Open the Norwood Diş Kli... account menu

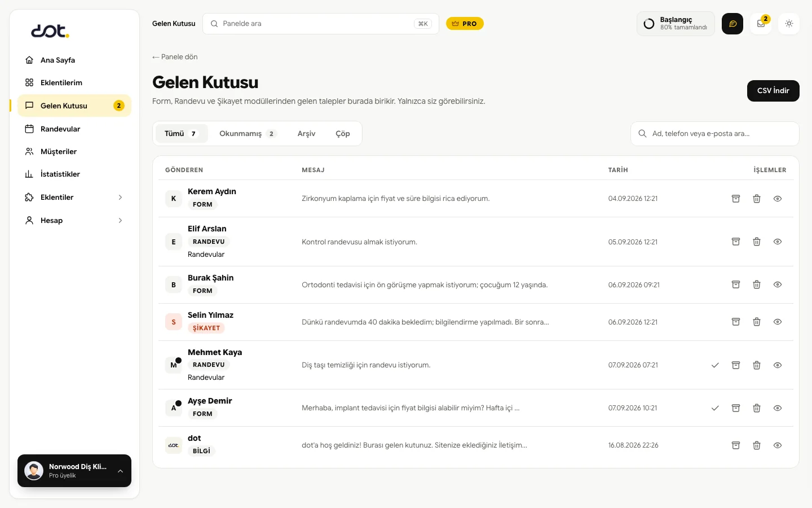pyautogui.click(x=74, y=471)
